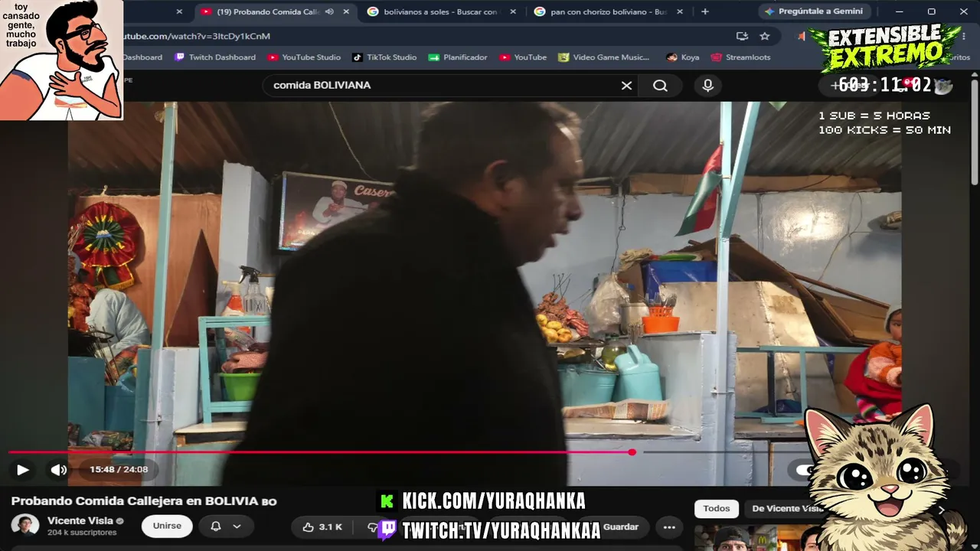Play the YouTube video
Image resolution: width=980 pixels, height=551 pixels.
click(x=22, y=470)
